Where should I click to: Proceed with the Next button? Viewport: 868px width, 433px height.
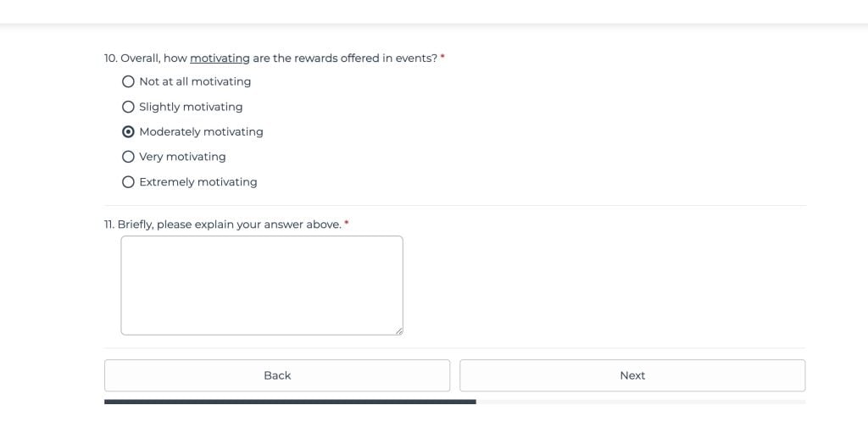point(632,375)
